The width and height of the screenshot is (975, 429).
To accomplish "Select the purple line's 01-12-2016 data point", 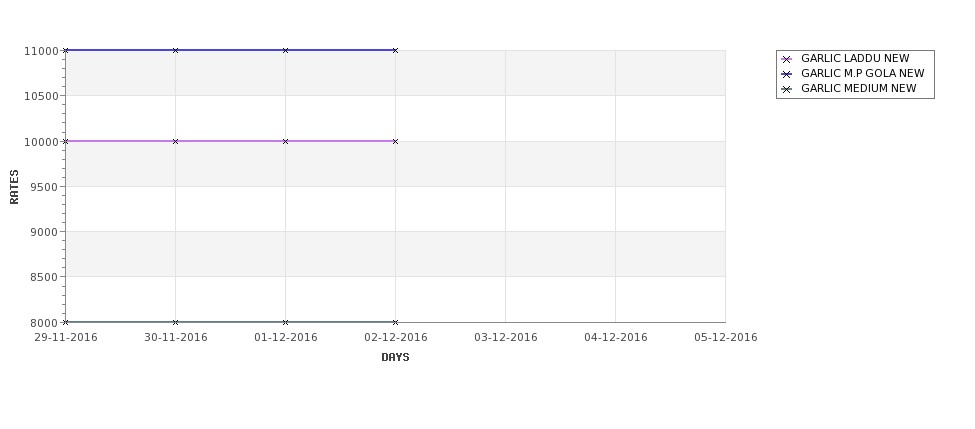I will 285,141.
